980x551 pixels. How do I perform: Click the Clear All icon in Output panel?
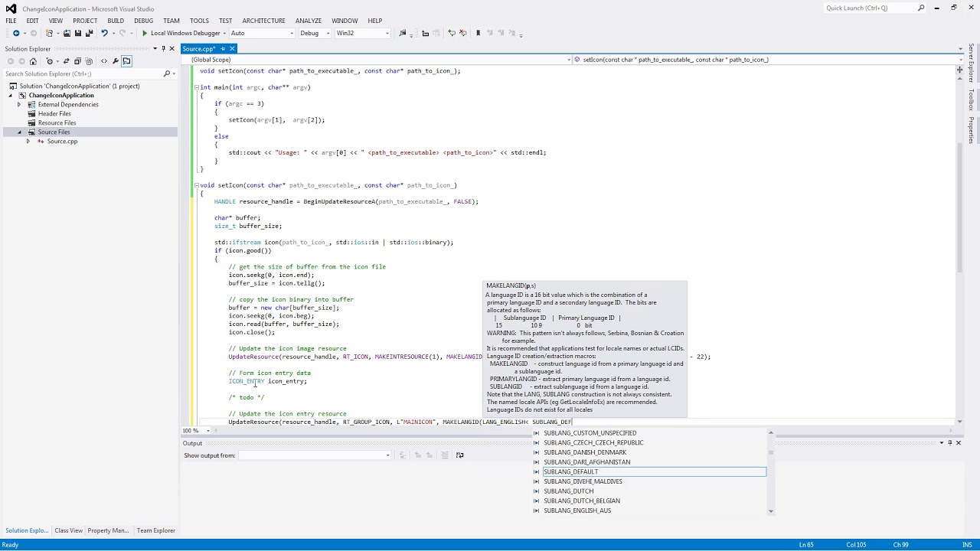pos(445,455)
